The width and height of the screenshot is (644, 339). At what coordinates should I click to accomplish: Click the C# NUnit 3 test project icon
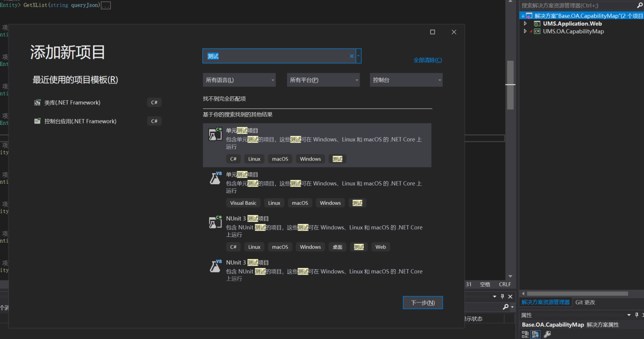point(216,222)
